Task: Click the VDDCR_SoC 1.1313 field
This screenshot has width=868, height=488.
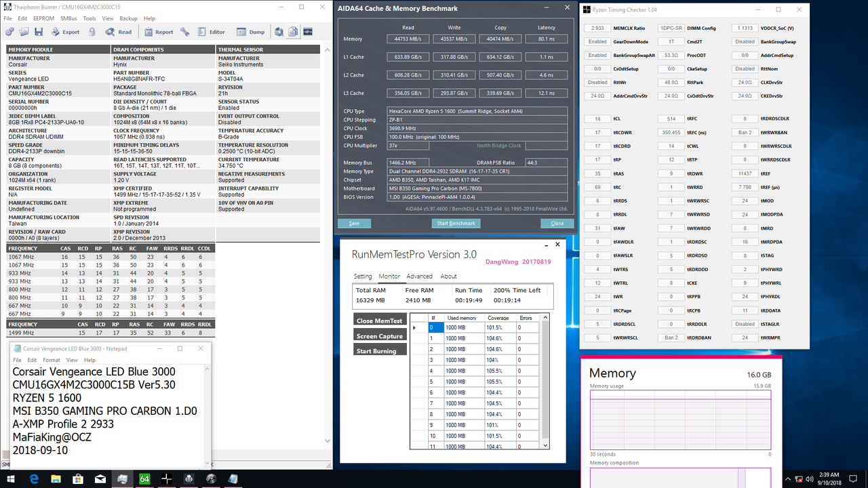Action: click(745, 28)
